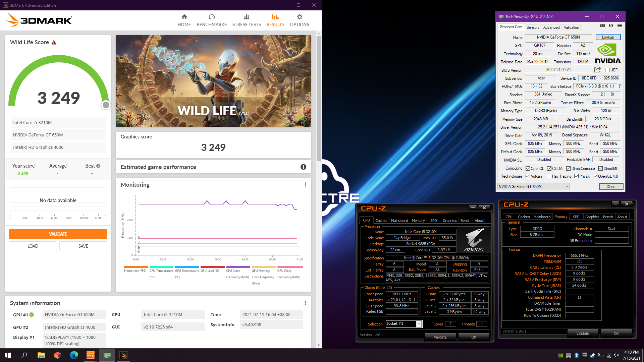Click the SAVE result button
This screenshot has width=644, height=362.
(83, 246)
